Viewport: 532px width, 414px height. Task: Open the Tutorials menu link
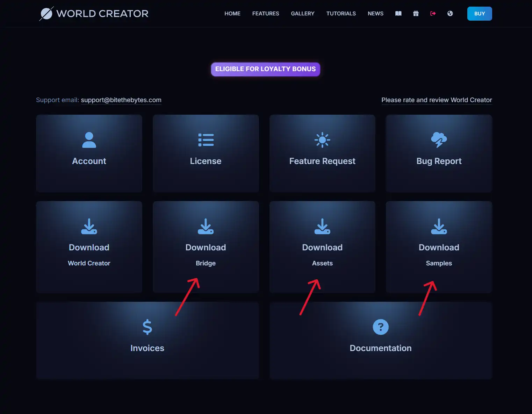click(x=341, y=14)
